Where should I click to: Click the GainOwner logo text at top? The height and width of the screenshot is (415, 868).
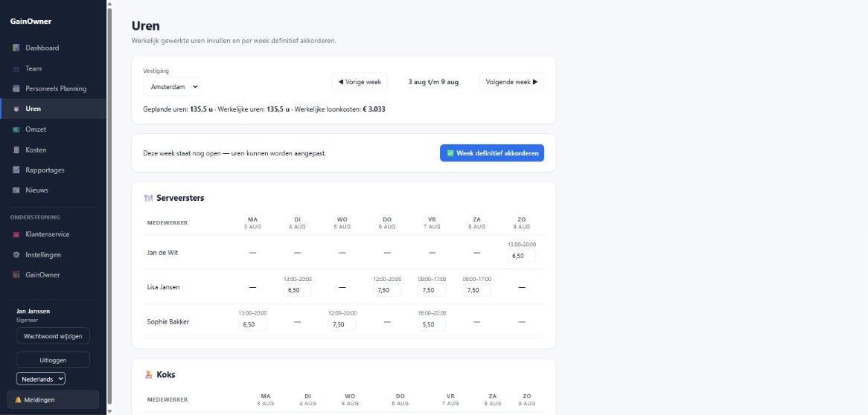31,22
